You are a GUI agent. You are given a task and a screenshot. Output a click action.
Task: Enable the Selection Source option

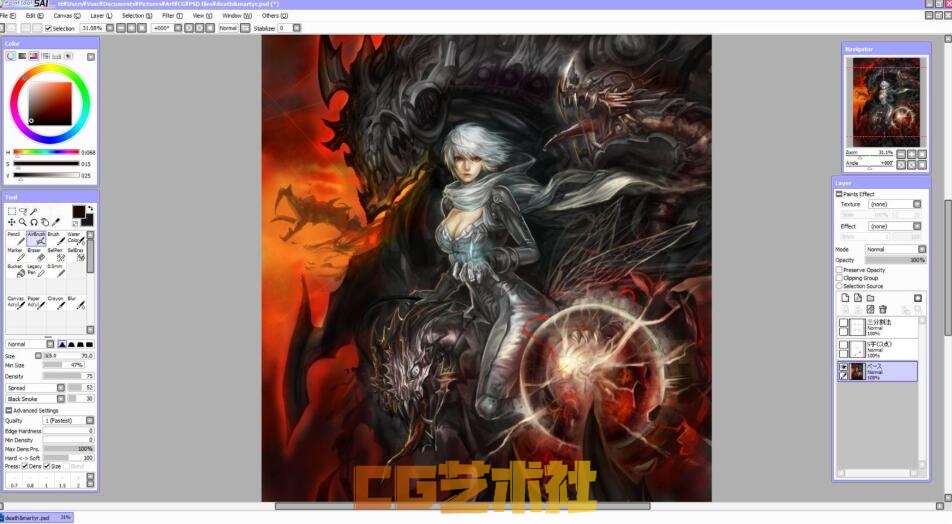click(840, 285)
